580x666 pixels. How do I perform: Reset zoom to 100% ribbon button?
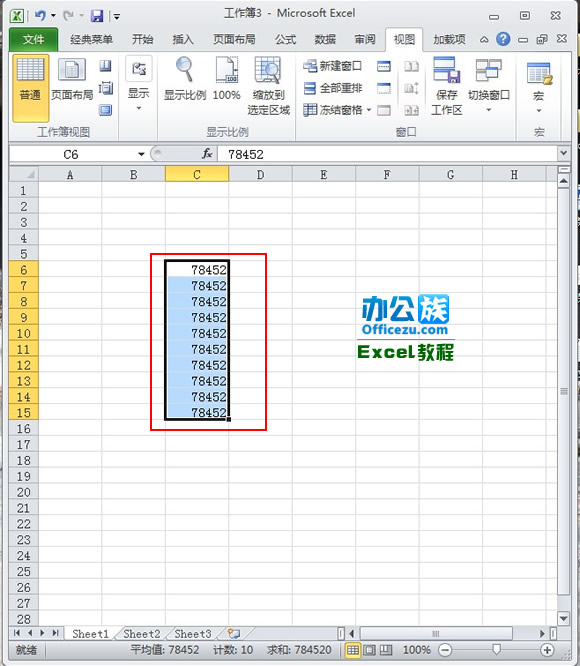tap(226, 79)
